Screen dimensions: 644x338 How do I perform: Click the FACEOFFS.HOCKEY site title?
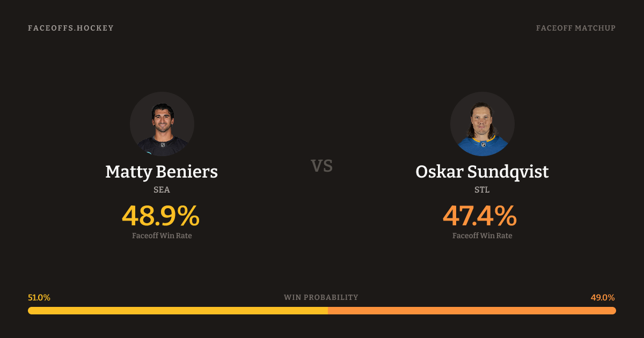click(x=71, y=28)
